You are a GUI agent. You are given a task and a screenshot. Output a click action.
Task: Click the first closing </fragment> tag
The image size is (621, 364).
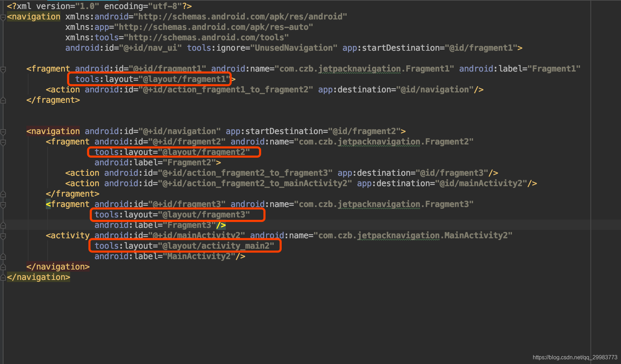point(53,100)
